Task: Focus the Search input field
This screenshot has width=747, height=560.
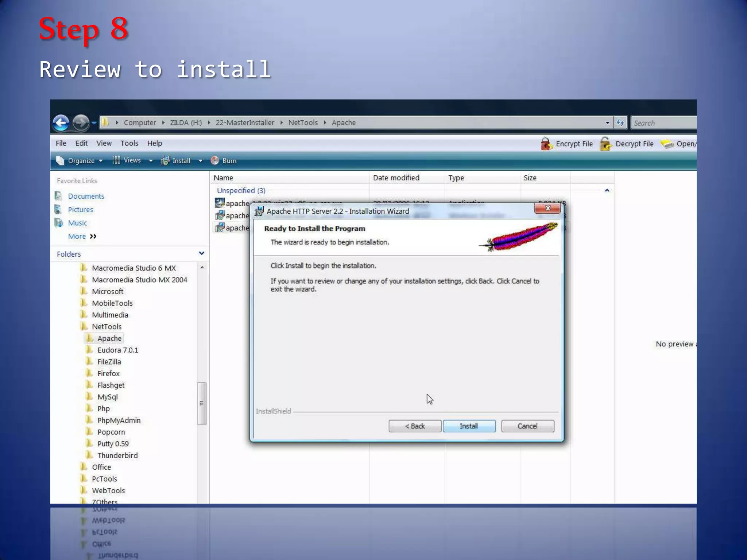Action: pyautogui.click(x=664, y=123)
